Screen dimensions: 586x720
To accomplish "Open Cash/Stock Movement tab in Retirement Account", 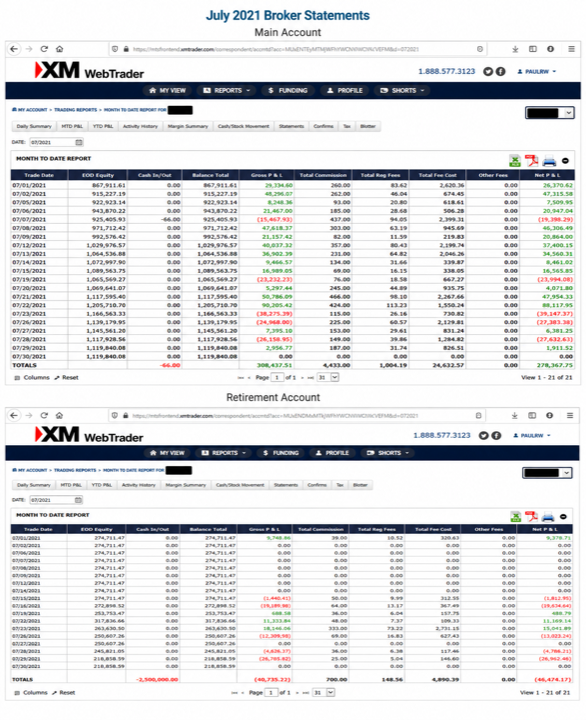I will (240, 485).
